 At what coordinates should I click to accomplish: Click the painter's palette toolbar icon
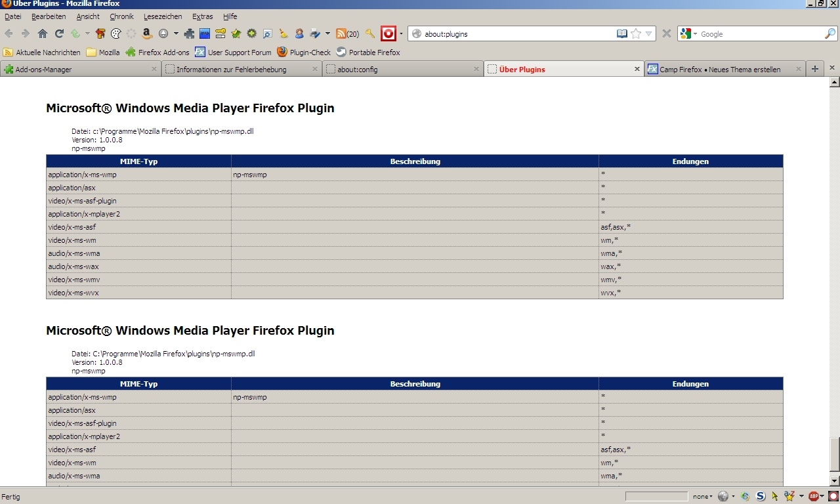[116, 33]
